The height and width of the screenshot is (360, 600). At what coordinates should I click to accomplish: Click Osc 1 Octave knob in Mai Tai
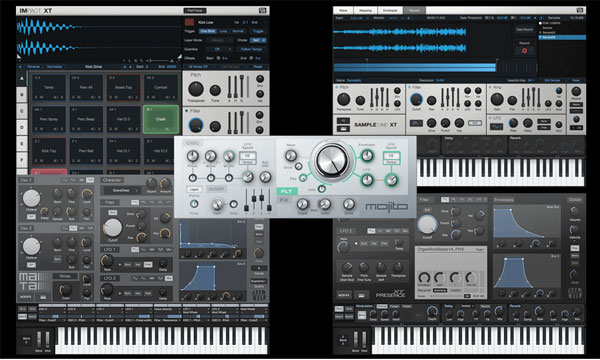tap(31, 198)
